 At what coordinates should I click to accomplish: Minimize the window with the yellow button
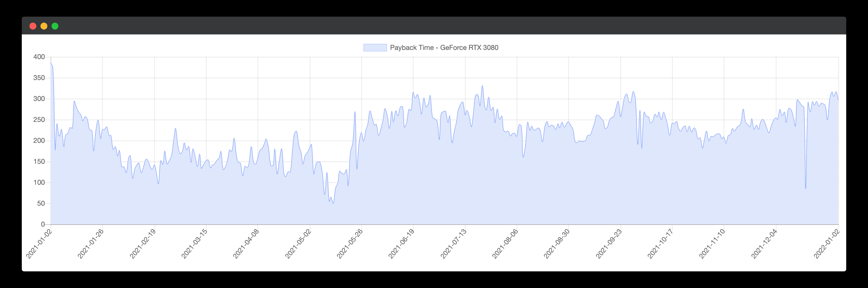pos(44,26)
